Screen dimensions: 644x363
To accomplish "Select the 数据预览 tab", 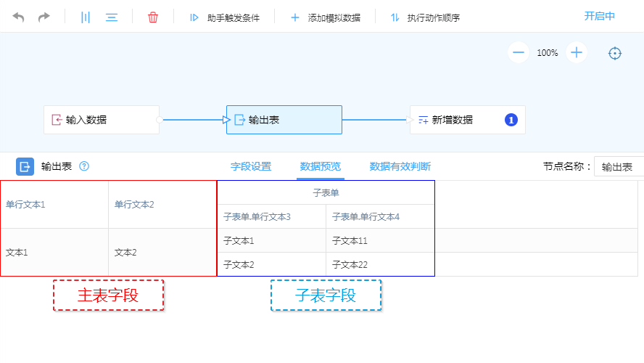I will click(321, 166).
